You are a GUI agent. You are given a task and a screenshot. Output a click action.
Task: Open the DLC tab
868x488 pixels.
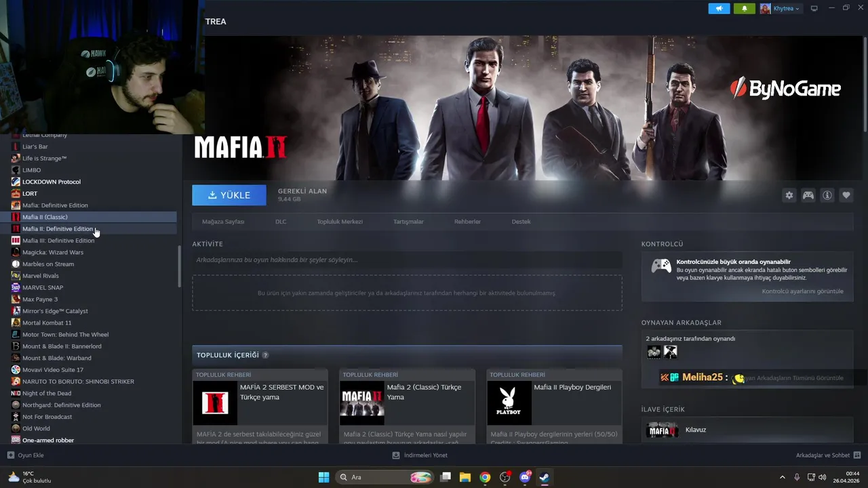(281, 222)
